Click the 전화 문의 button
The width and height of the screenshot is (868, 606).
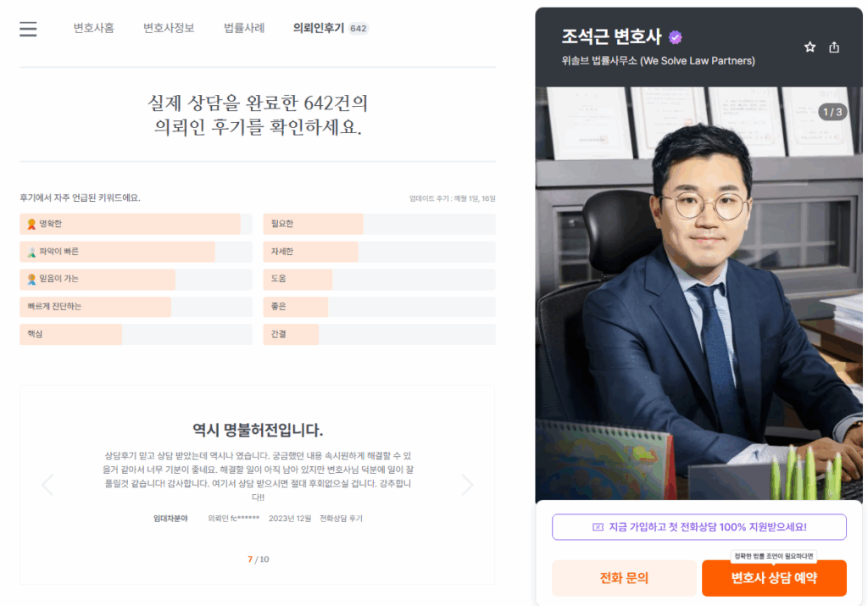[624, 578]
